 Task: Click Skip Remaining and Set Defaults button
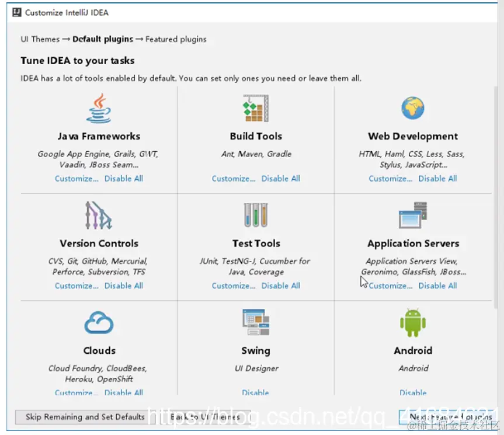tap(85, 417)
